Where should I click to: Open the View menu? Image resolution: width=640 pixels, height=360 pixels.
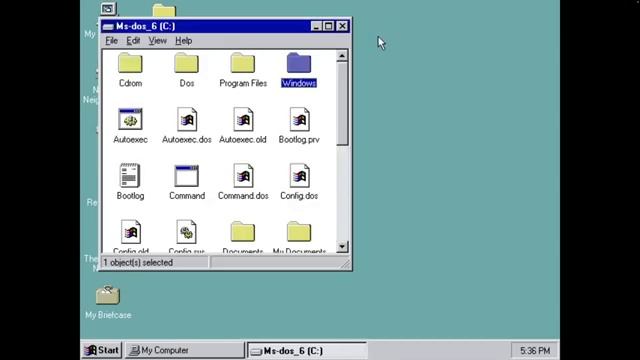pyautogui.click(x=158, y=41)
